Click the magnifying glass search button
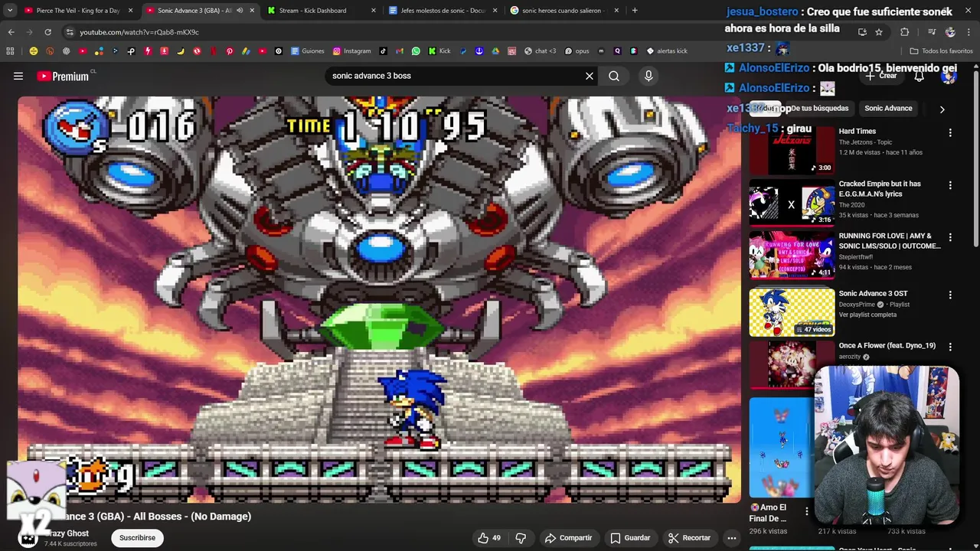This screenshot has width=980, height=551. pyautogui.click(x=614, y=76)
